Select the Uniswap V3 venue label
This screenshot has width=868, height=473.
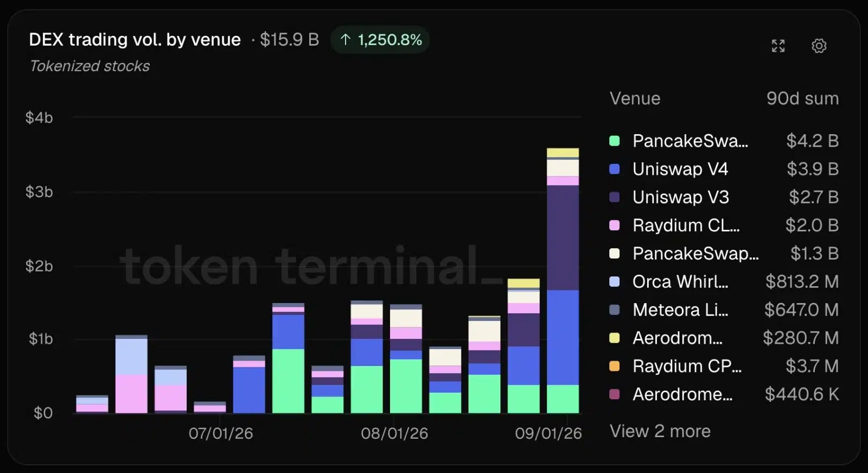coord(681,197)
